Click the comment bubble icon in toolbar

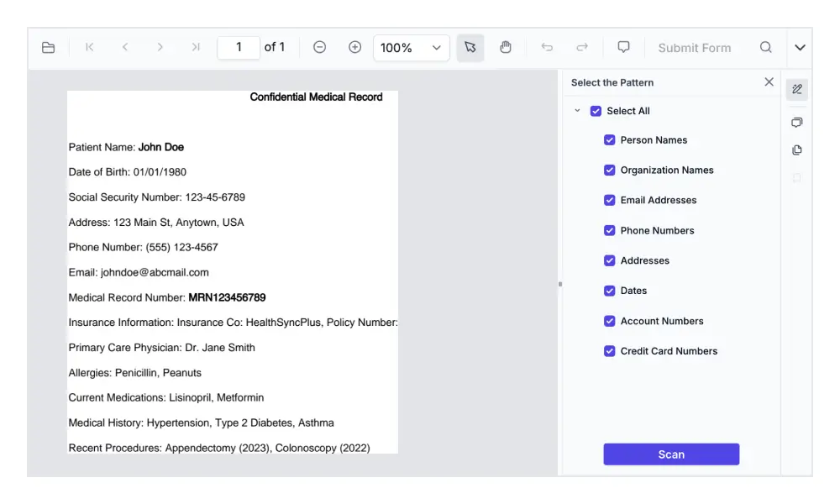(623, 47)
